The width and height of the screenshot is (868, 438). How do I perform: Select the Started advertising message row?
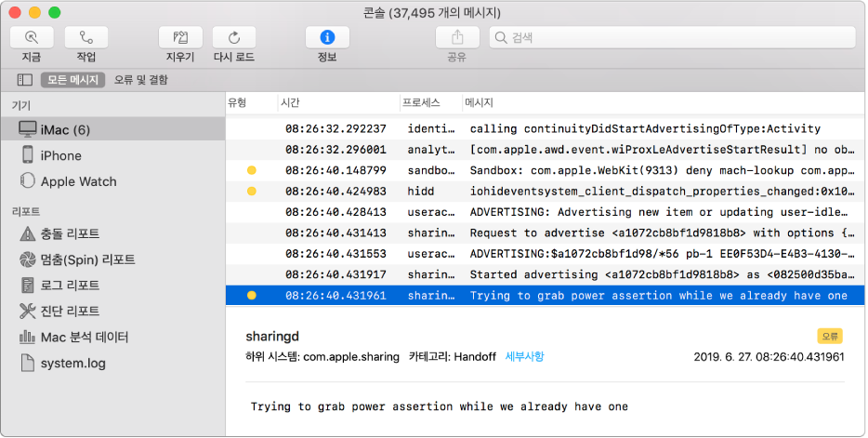545,274
